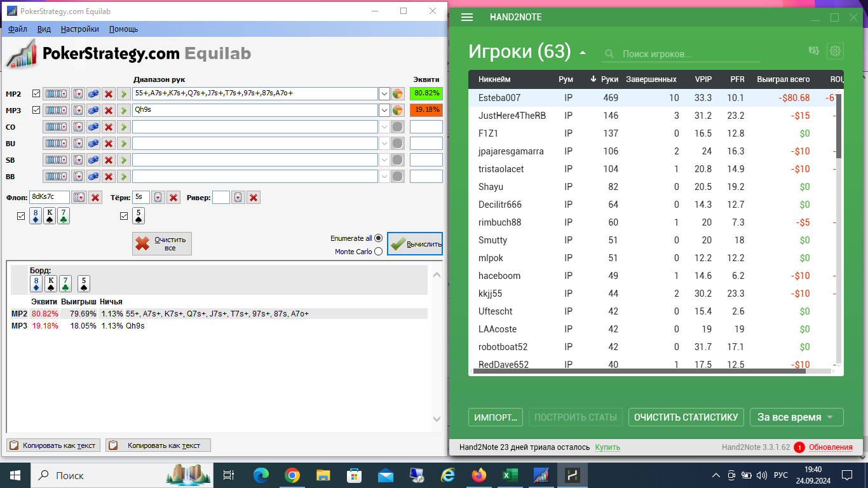Clear MP3 range with red X

(109, 110)
